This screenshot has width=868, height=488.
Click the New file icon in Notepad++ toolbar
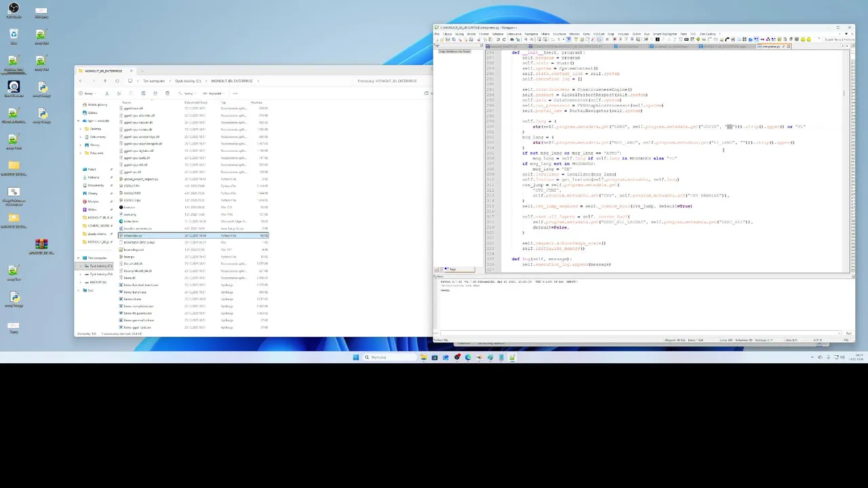(437, 39)
